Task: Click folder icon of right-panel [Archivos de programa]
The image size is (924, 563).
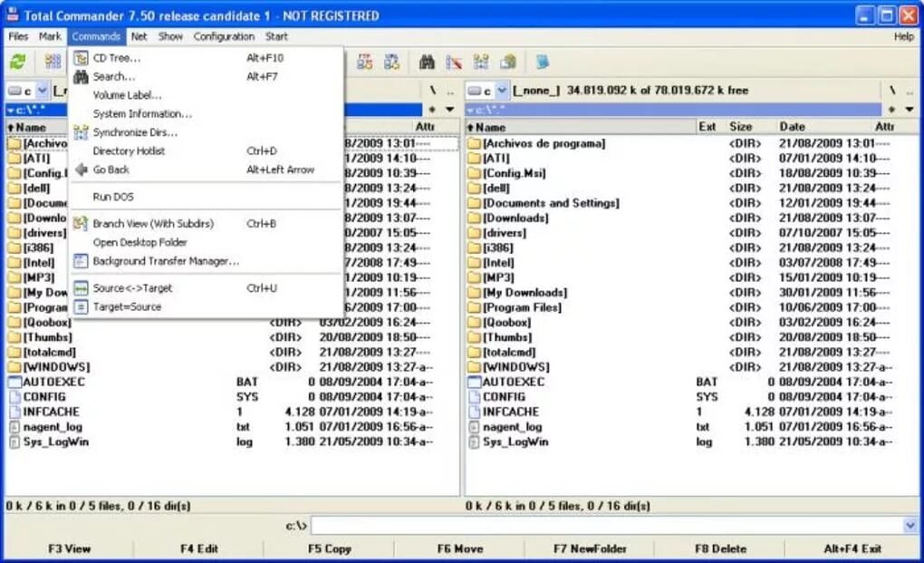Action: 475,143
